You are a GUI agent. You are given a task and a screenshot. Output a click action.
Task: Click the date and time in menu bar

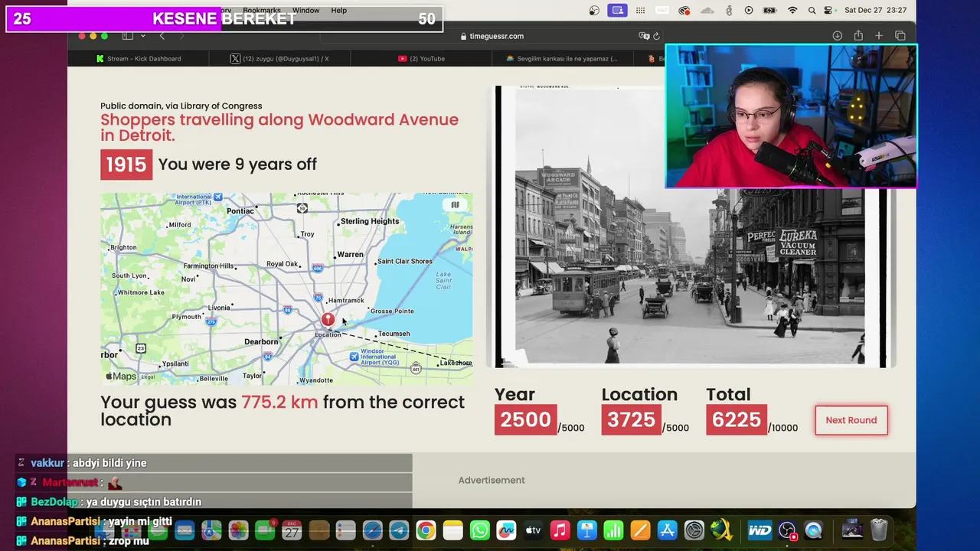coord(875,11)
